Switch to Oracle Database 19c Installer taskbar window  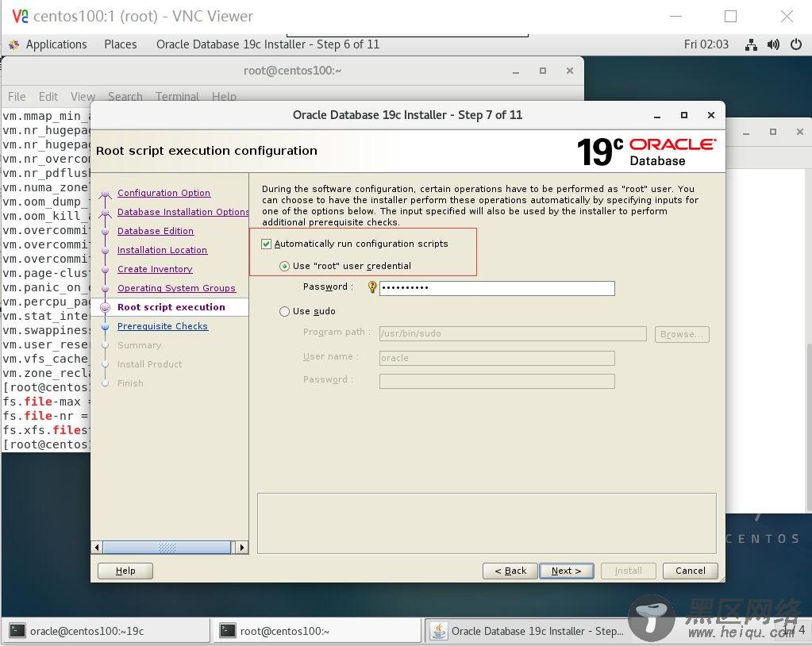pos(528,630)
